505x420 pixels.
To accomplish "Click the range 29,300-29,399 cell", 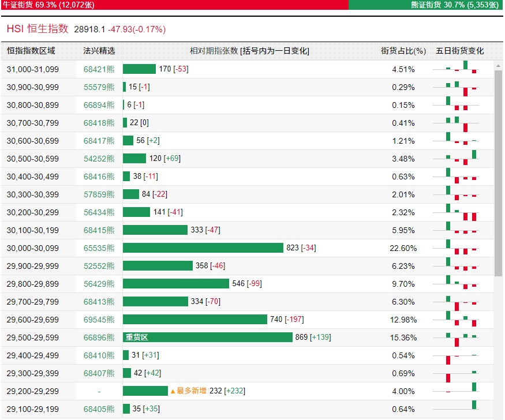I will (33, 373).
